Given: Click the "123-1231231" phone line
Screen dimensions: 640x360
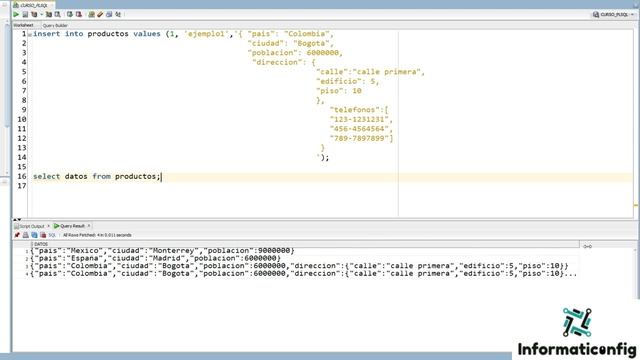Looking at the screenshot, I should [x=361, y=119].
